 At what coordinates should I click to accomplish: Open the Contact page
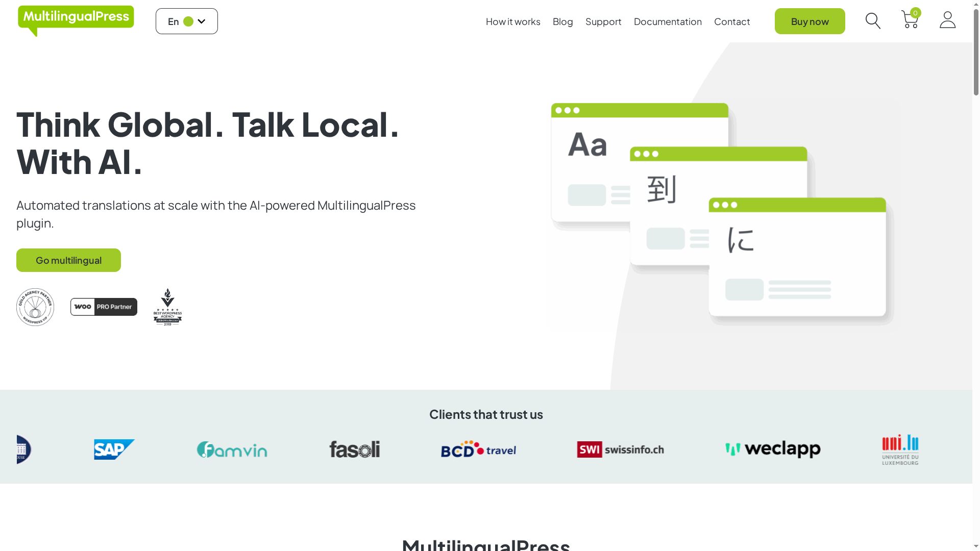732,21
